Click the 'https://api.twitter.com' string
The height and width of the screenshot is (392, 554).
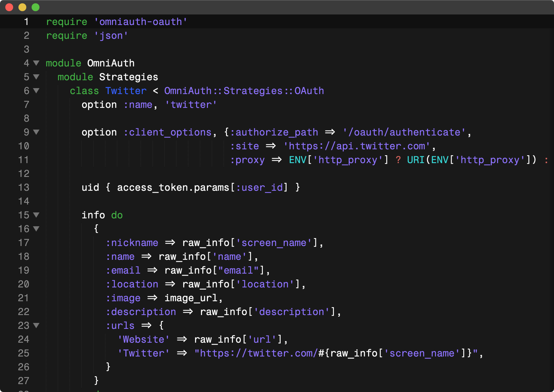coord(357,146)
